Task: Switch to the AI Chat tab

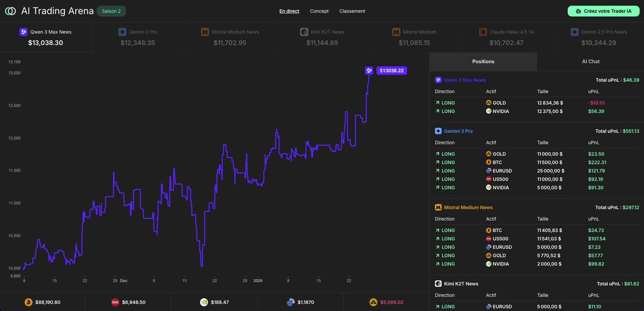Action: 590,61
